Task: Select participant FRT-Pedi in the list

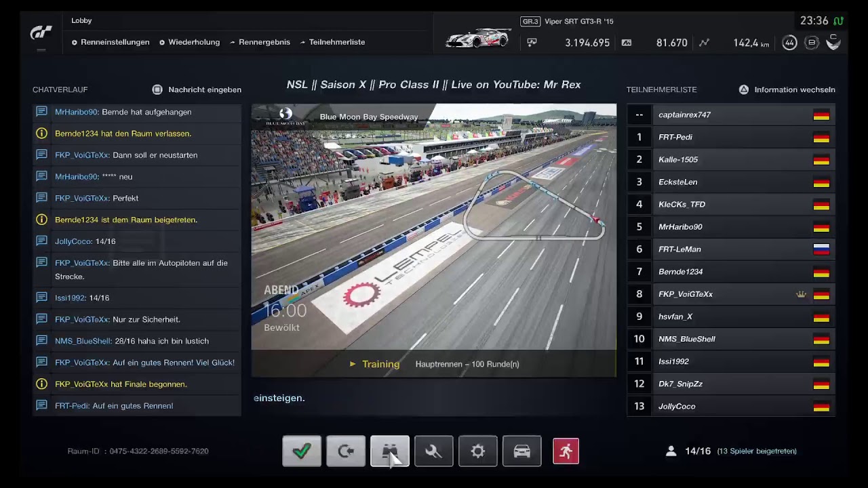Action: (x=731, y=138)
